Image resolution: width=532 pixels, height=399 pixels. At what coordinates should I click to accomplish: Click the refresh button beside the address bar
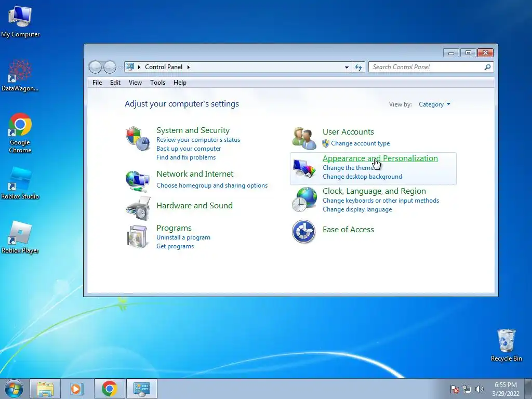pyautogui.click(x=358, y=67)
